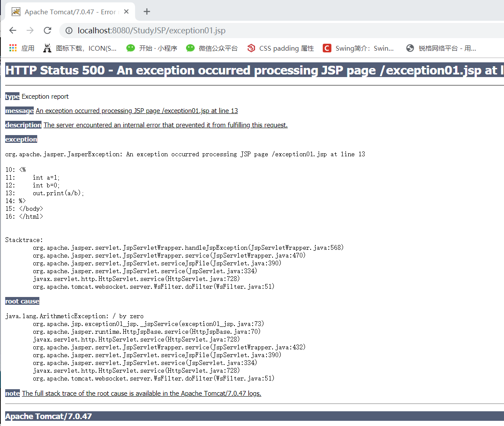The image size is (504, 426).
Task: Select the Apache Tomcat/7.0.47 Error tab
Action: click(x=70, y=12)
